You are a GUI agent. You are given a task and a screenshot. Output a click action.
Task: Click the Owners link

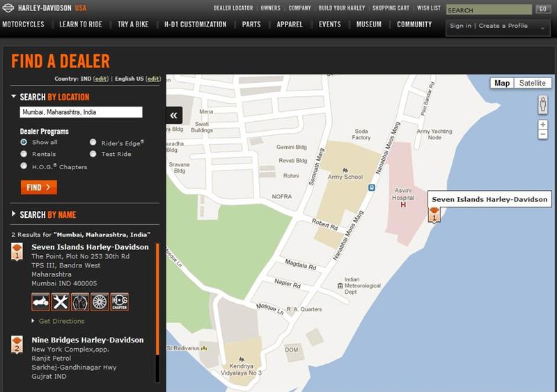pyautogui.click(x=271, y=8)
